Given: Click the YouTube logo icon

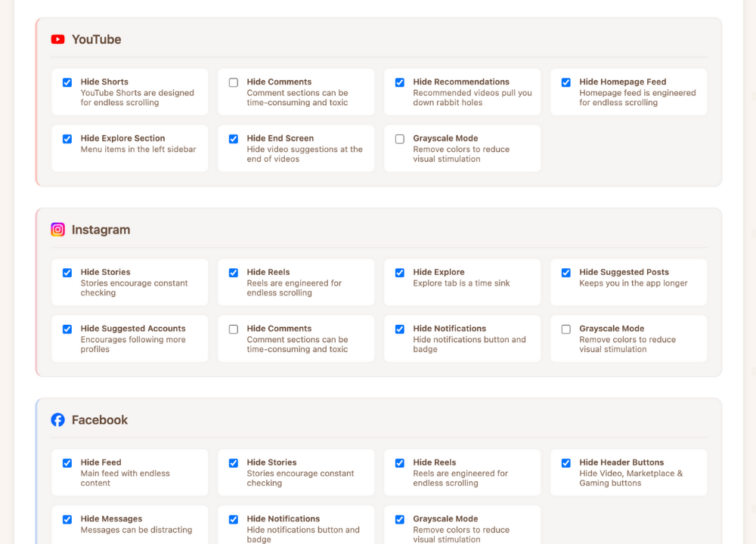Looking at the screenshot, I should click(57, 39).
